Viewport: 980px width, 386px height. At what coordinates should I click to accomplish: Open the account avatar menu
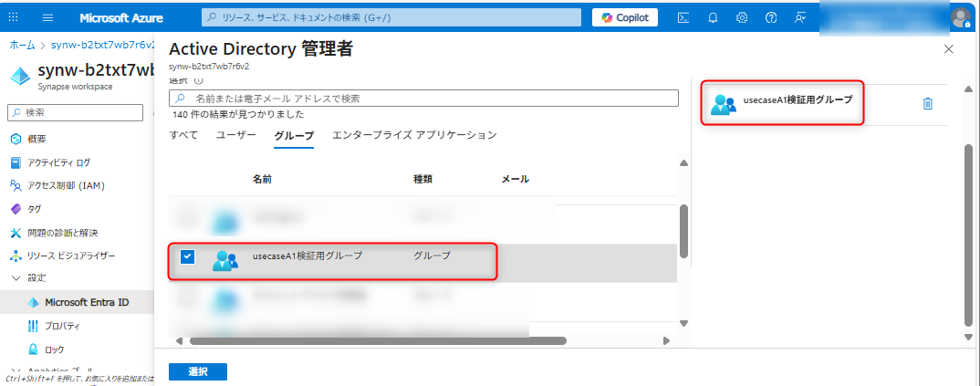[x=960, y=17]
